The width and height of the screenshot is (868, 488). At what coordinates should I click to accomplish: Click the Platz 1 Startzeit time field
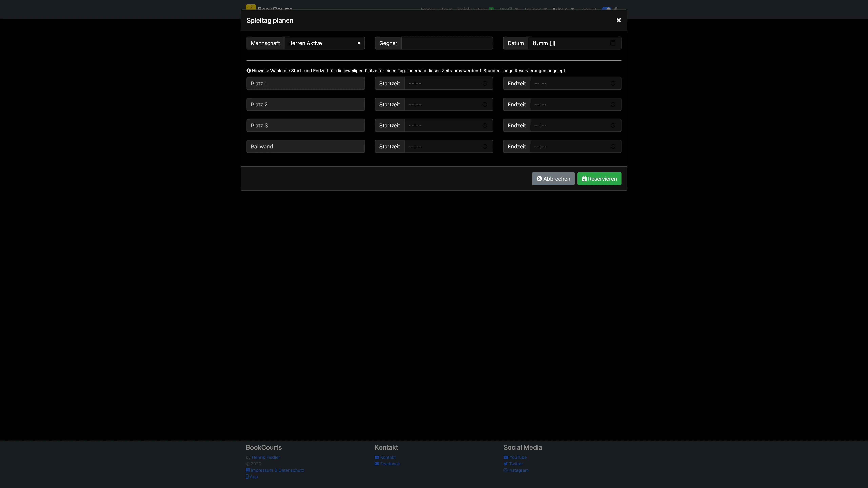coord(448,84)
